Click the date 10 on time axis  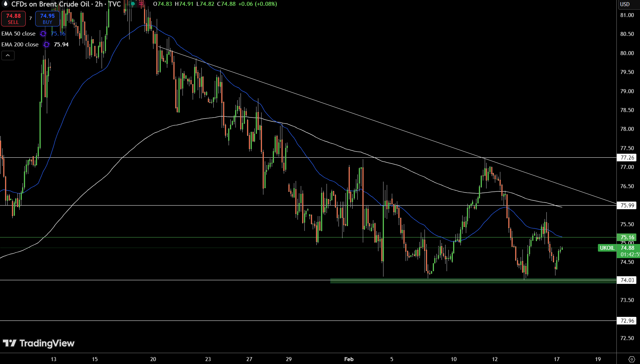pyautogui.click(x=454, y=359)
